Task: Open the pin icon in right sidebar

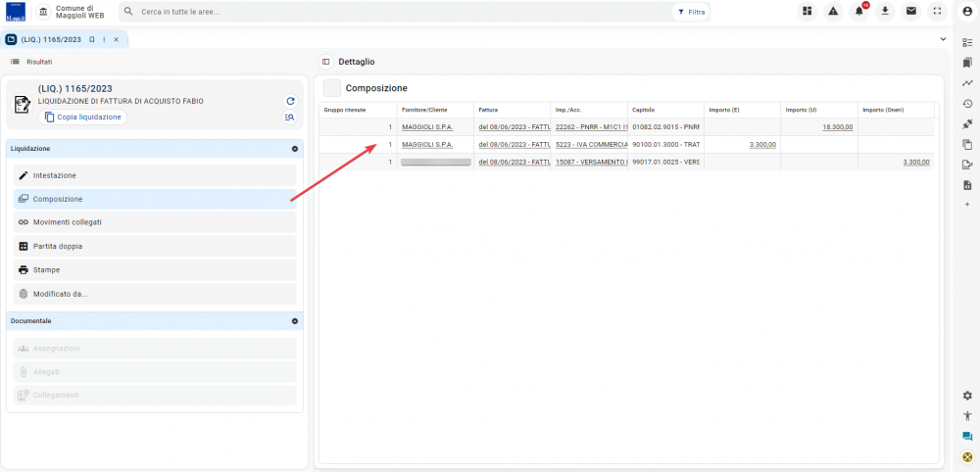Action: 967,124
